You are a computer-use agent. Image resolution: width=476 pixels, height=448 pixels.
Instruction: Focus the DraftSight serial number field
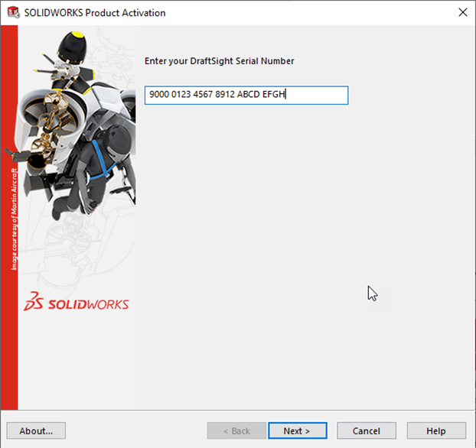point(246,96)
